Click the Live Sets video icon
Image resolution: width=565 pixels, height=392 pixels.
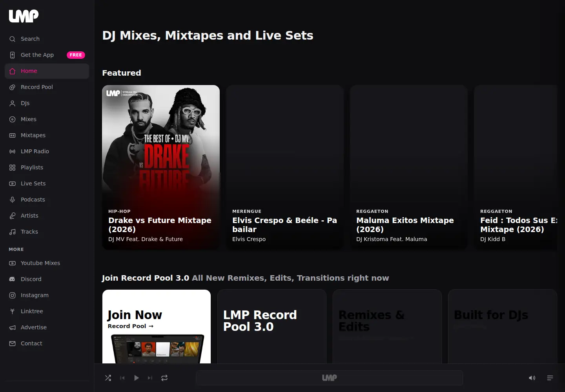pyautogui.click(x=13, y=183)
